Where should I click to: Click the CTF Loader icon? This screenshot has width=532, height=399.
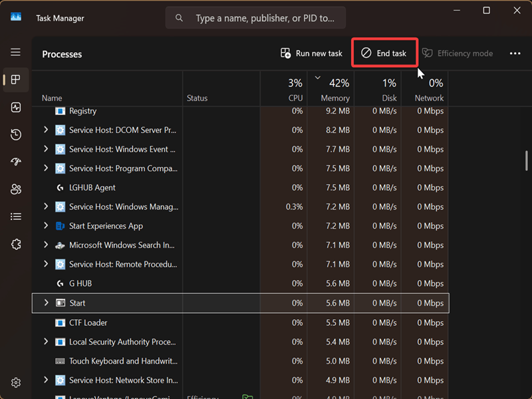[60, 323]
